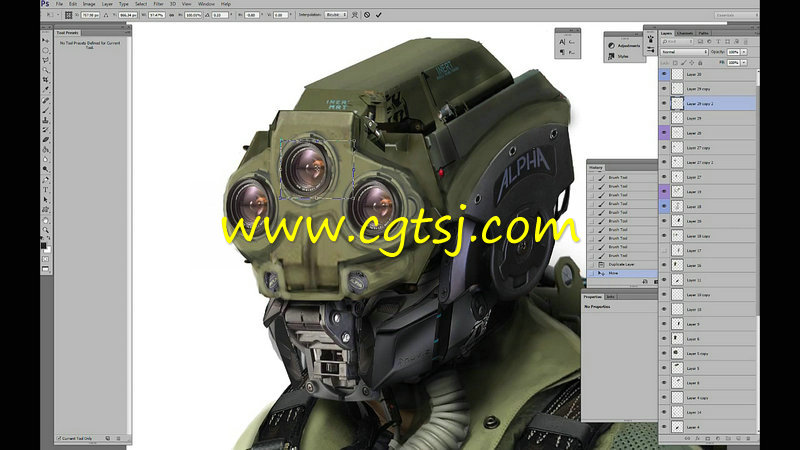Select the Eyedropper tool
Screen dimensions: 800x450
point(46,90)
